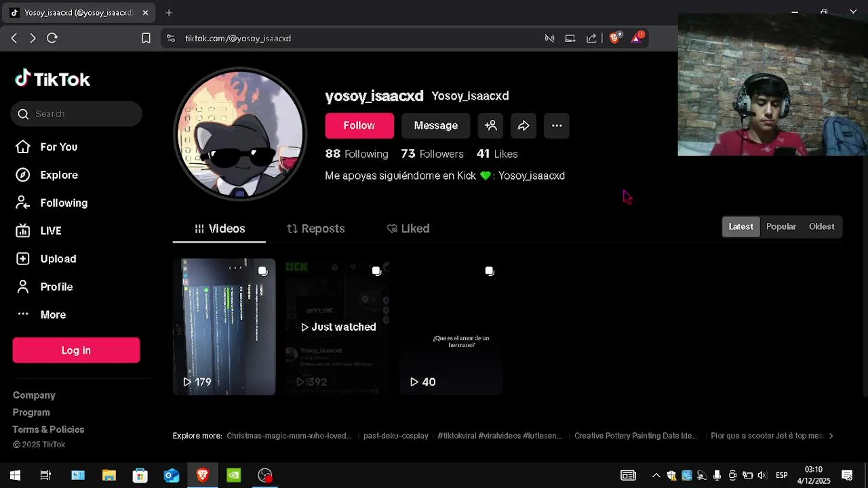Open Microsoft Store from taskbar
The height and width of the screenshot is (488, 868).
tap(140, 475)
